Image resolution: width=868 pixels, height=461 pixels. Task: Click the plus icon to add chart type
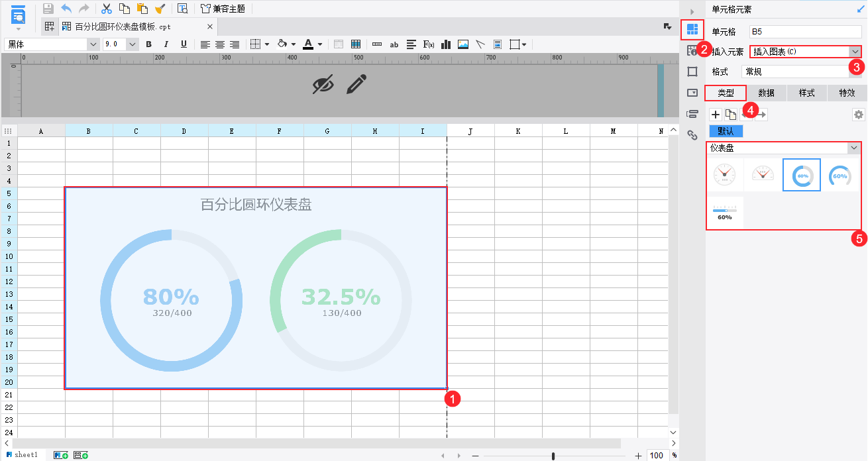pos(715,114)
